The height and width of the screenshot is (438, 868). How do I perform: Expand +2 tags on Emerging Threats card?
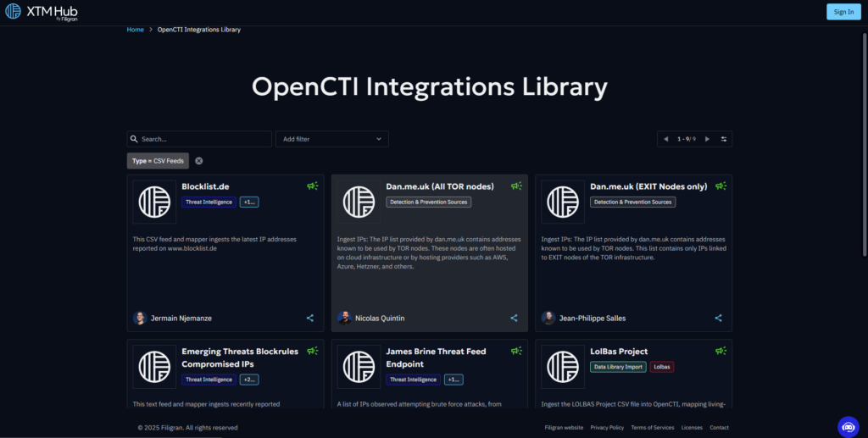click(x=249, y=380)
